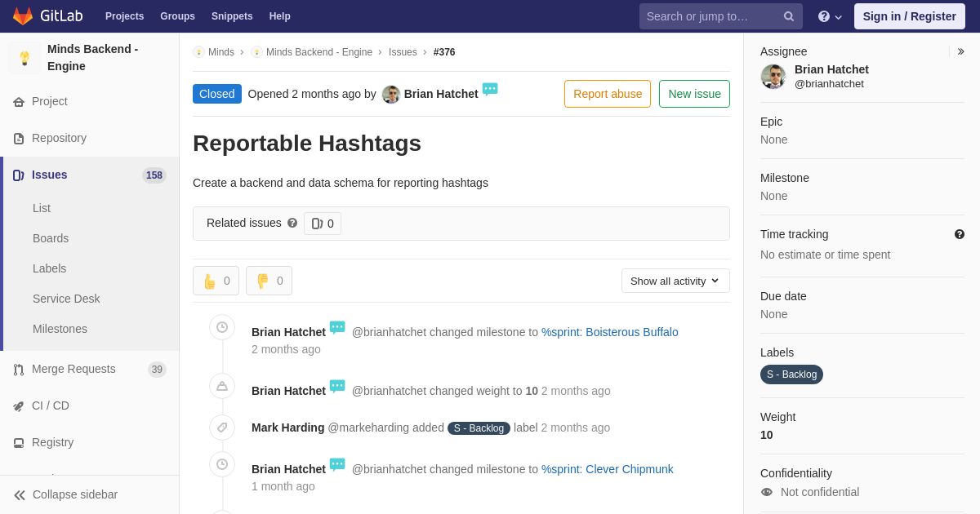Viewport: 980px width, 514px height.
Task: Click the Minds Backend - Engine breadcrumb icon
Action: click(256, 52)
